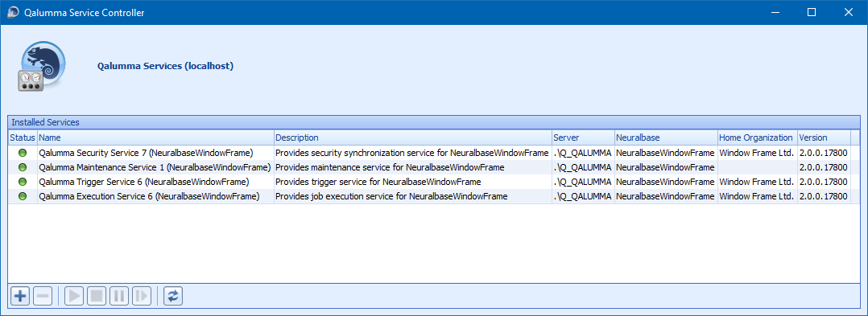Sort by the Neuralbase column header
The image size is (868, 316).
pyautogui.click(x=666, y=137)
